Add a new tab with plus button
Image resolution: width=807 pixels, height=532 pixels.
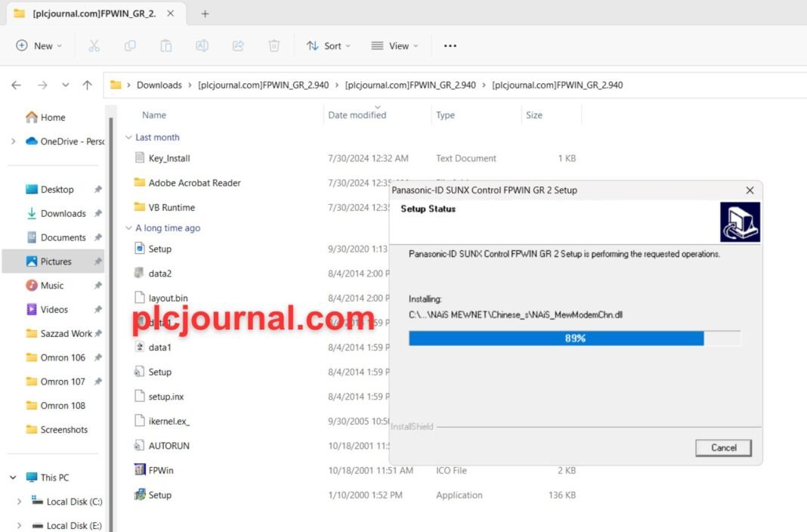(x=205, y=14)
